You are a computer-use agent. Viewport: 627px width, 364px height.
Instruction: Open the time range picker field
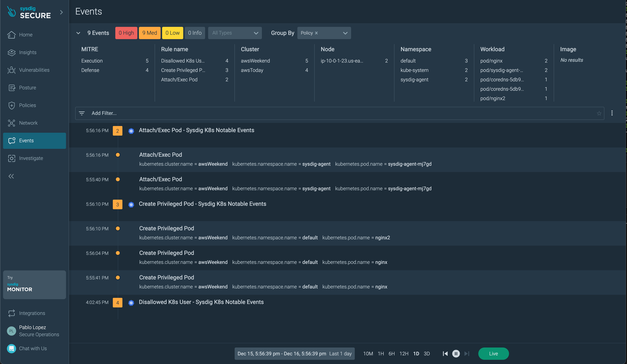295,354
